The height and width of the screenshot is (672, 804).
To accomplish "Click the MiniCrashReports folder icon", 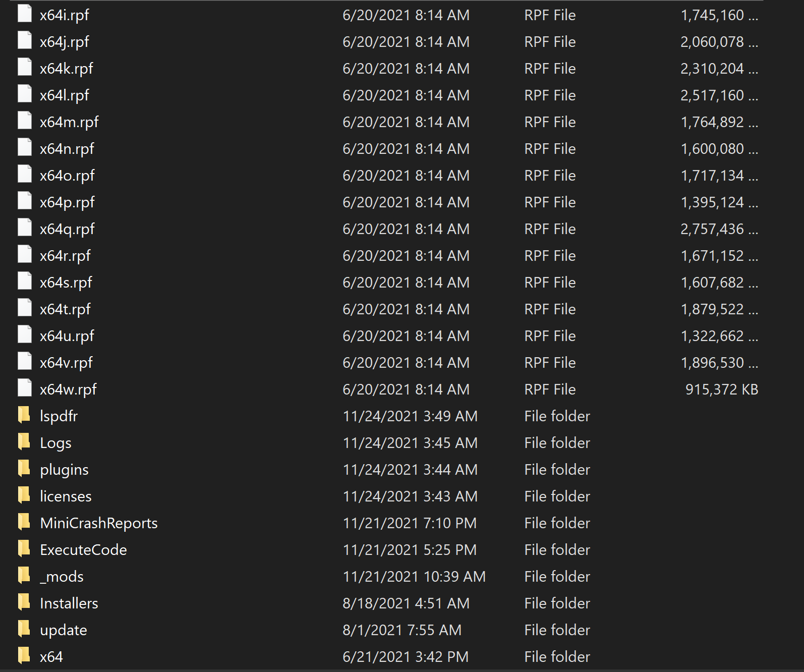I will coord(24,522).
